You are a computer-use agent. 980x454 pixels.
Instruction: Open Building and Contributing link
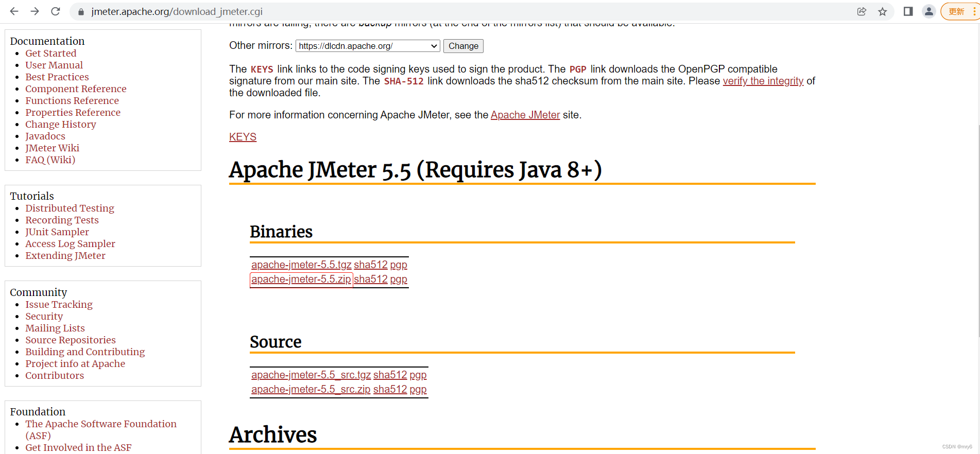(85, 352)
